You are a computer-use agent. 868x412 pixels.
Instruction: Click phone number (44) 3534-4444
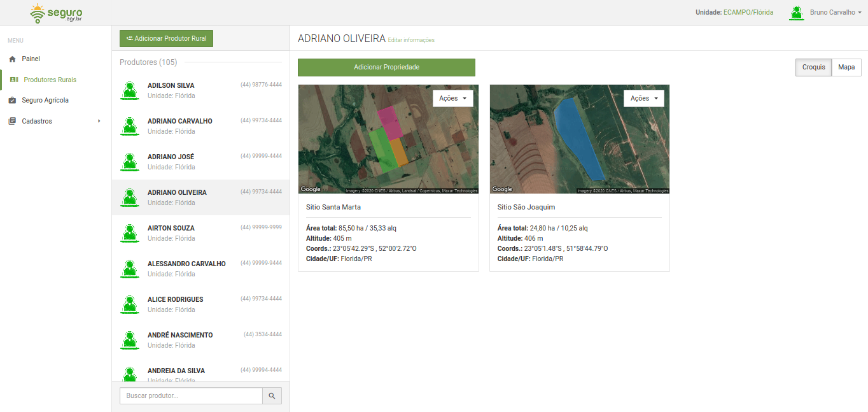coord(263,334)
